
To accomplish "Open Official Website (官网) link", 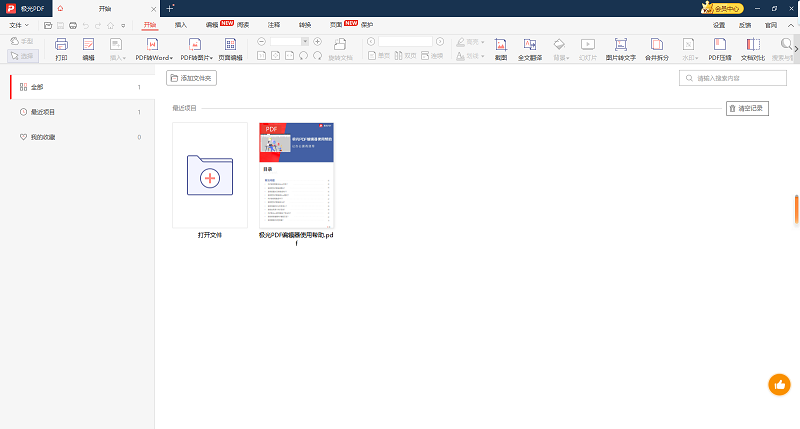I will coord(771,25).
